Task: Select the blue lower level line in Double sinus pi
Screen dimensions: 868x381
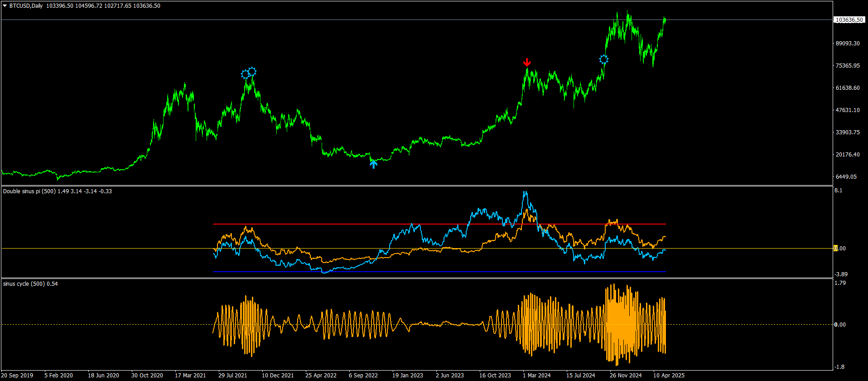Action: tap(439, 272)
